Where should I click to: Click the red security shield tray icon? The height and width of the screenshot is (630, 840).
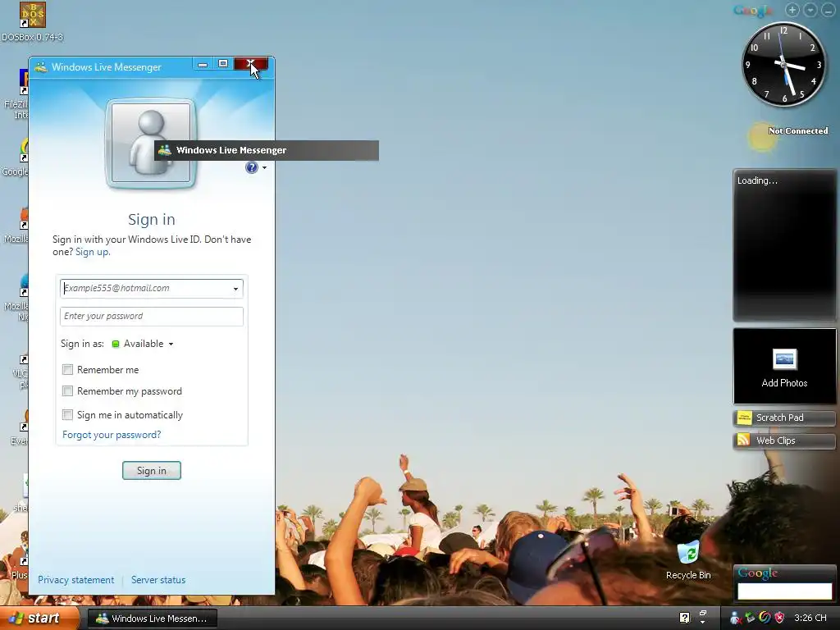(x=779, y=618)
